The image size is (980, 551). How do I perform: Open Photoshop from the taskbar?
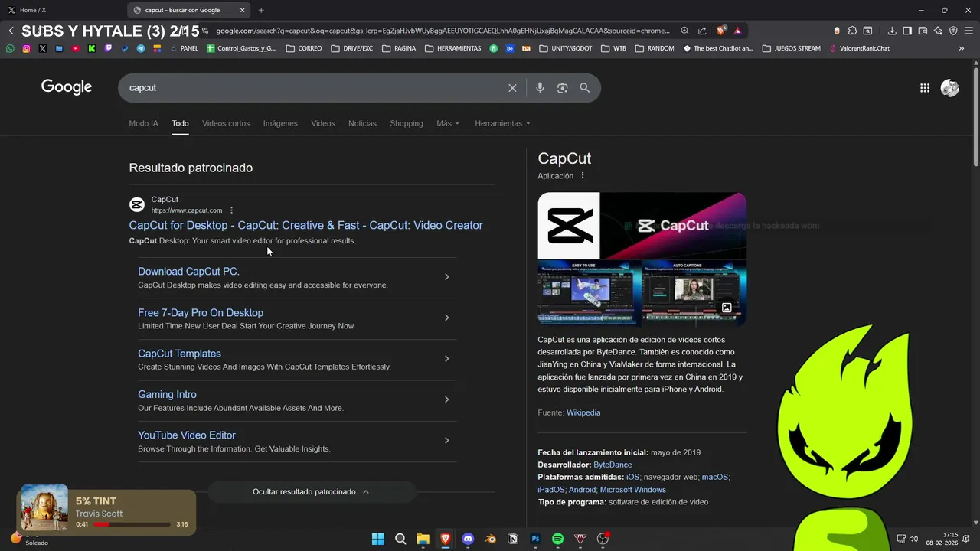click(x=535, y=539)
